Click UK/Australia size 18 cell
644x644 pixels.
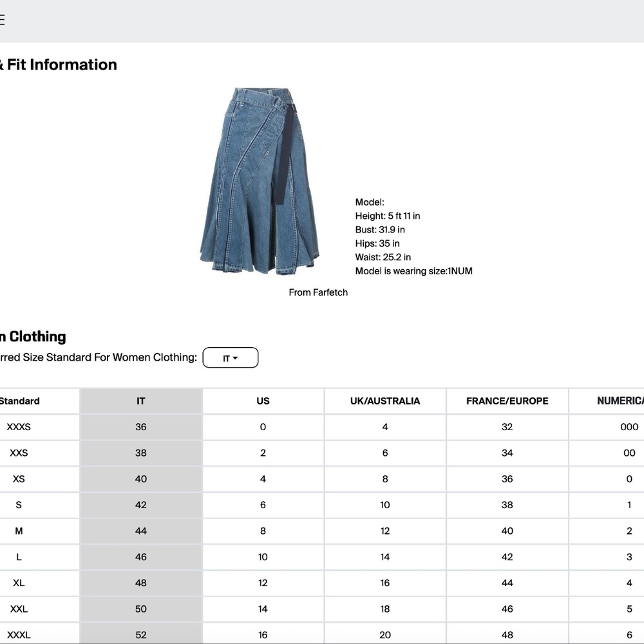385,609
